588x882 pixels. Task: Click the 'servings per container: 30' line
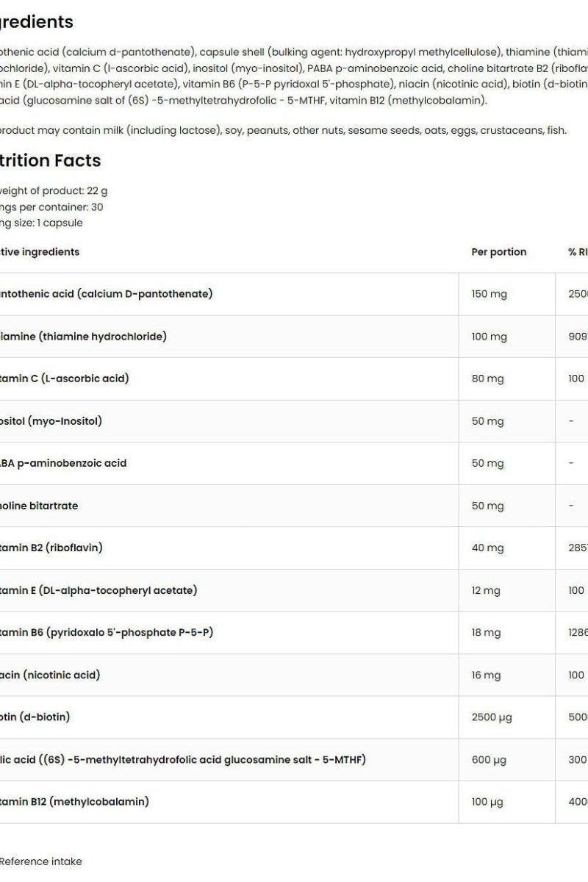click(x=51, y=207)
